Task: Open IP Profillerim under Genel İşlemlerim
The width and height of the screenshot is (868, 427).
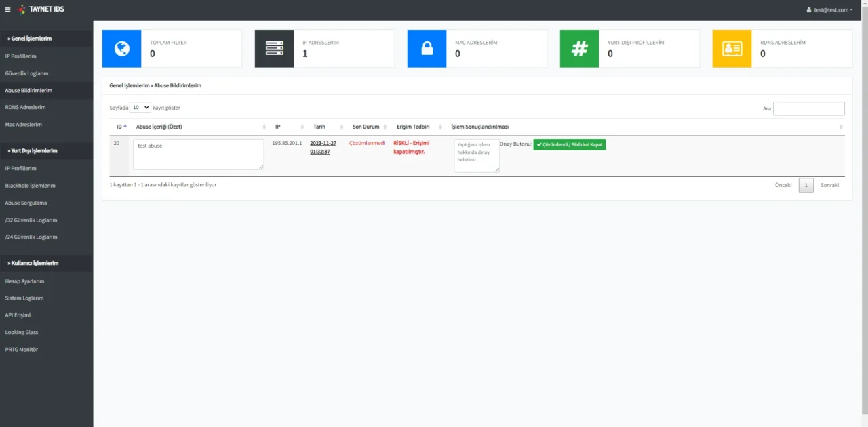Action: click(x=21, y=56)
